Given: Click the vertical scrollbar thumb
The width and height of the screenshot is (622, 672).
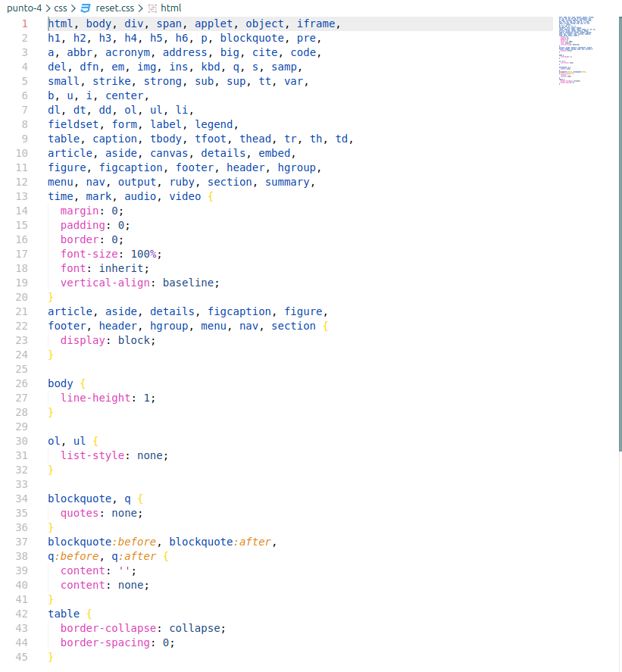Looking at the screenshot, I should point(619,227).
